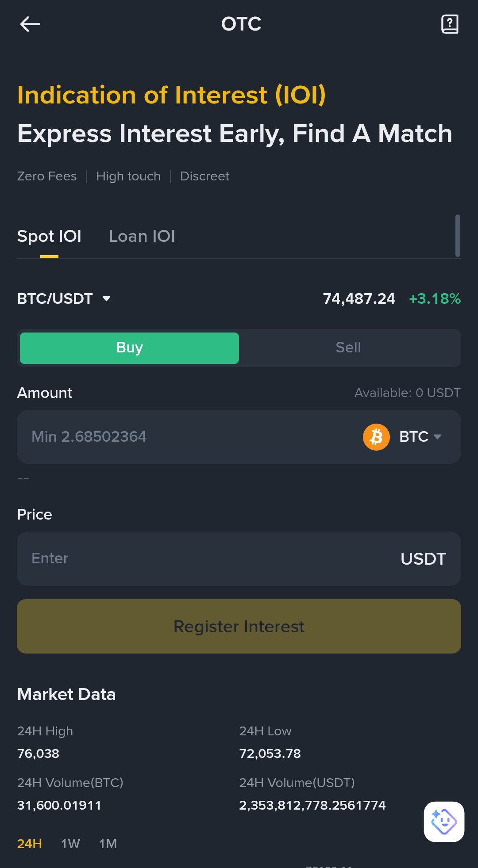Screen dimensions: 478x868
Task: Click the vertical scrollbar beside the tabs
Action: coord(458,236)
